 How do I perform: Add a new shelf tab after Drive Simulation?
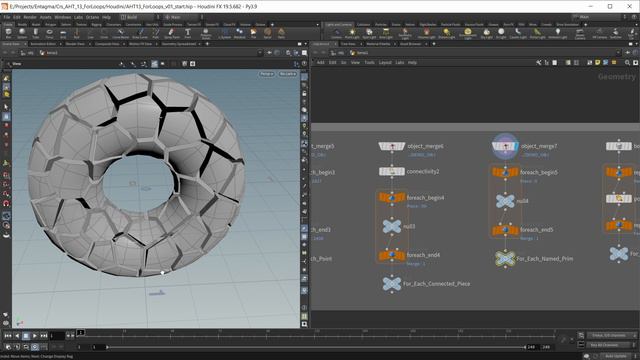point(585,24)
